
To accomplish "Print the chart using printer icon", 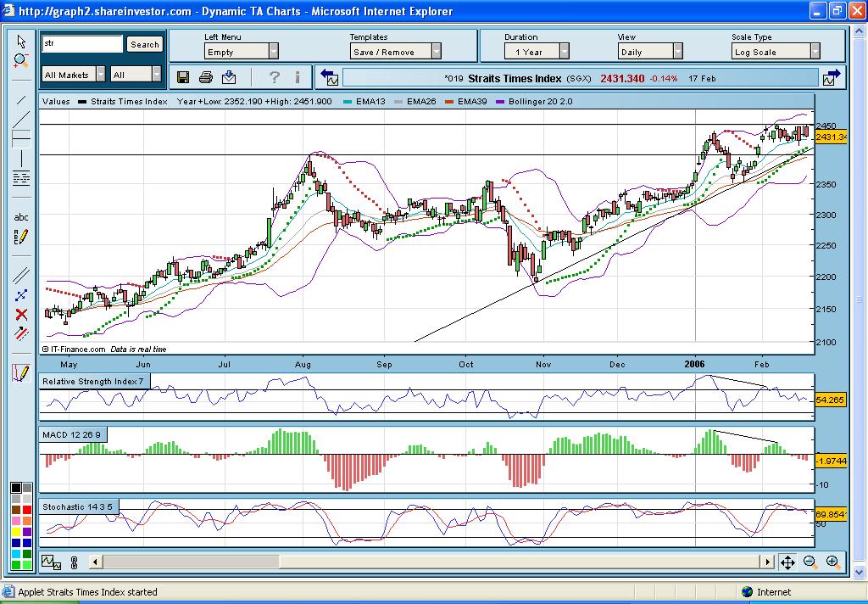I will tap(206, 77).
